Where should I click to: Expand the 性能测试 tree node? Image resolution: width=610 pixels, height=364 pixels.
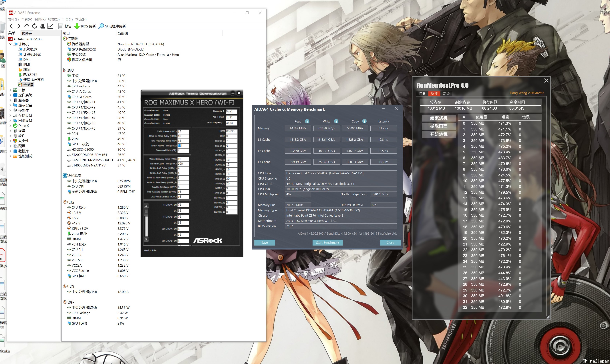tap(10, 156)
